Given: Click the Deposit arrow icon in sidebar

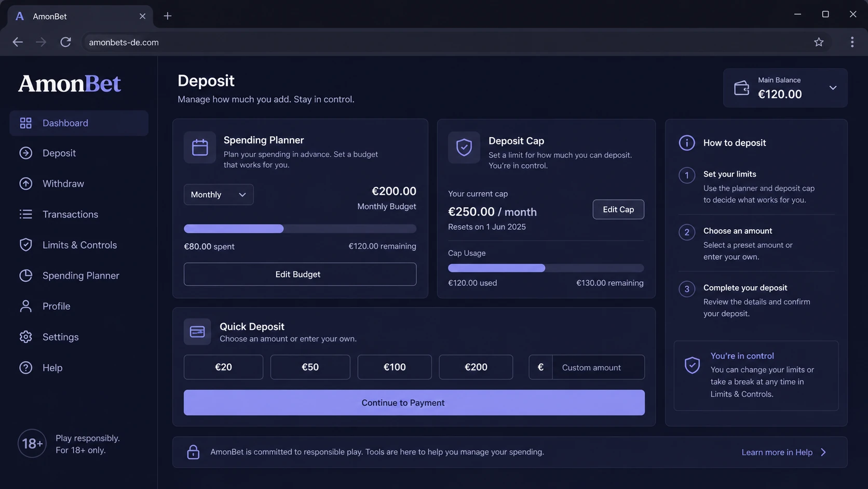Looking at the screenshot, I should 25,153.
